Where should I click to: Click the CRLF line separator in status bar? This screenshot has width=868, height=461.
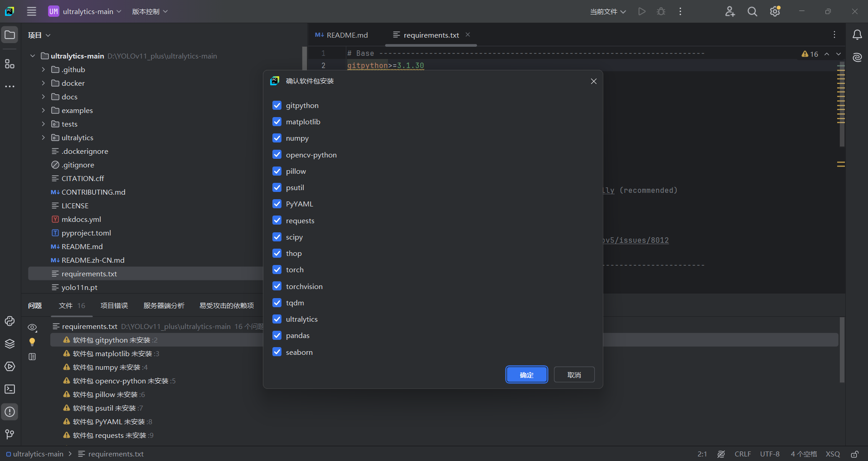pos(742,454)
